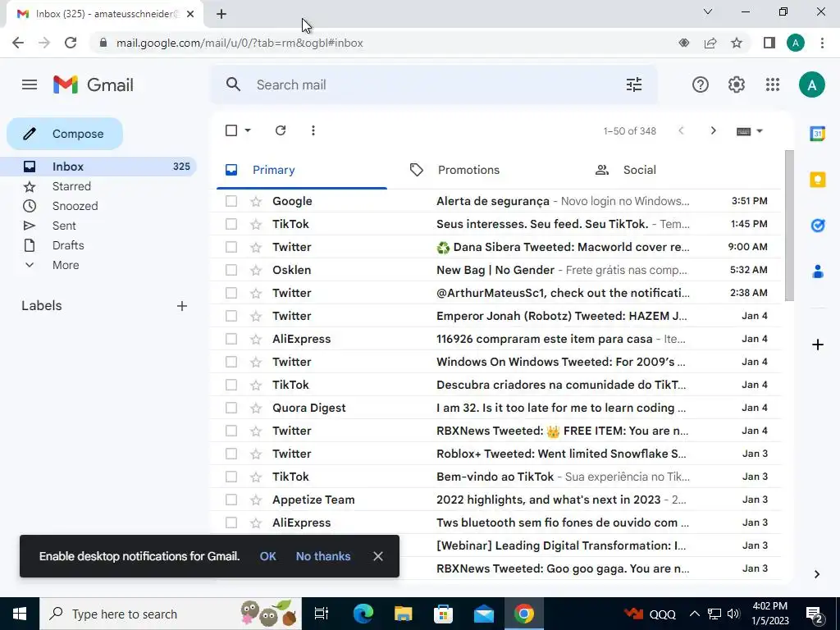Viewport: 840px width, 630px height.
Task: Open Google Tasks side panel
Action: coord(818,226)
